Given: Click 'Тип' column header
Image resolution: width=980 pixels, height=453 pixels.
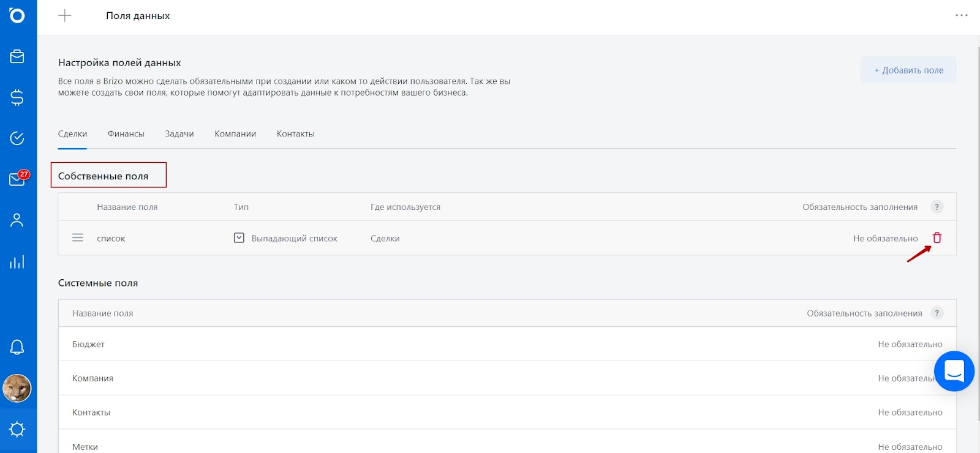Looking at the screenshot, I should 241,207.
